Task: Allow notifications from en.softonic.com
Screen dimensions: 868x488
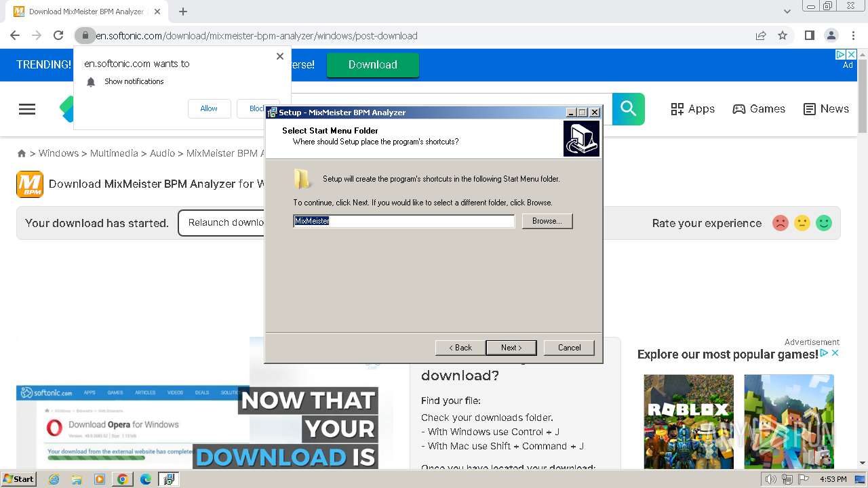Action: pos(209,108)
